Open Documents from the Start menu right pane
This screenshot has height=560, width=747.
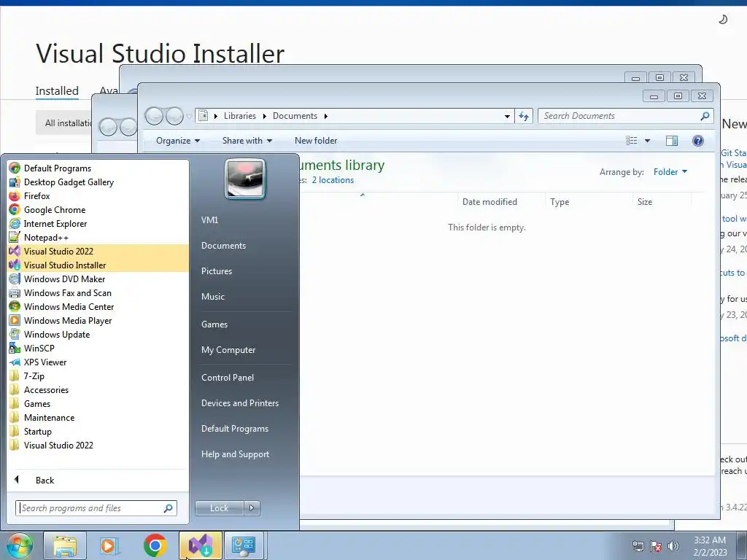[244, 245]
